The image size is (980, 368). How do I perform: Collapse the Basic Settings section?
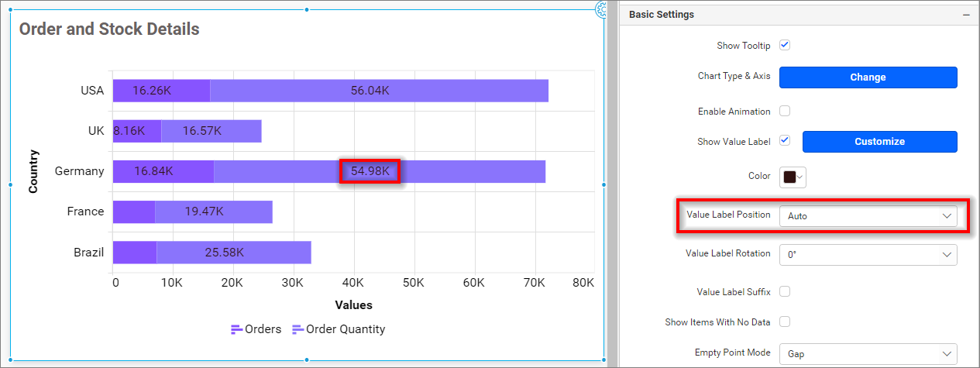pyautogui.click(x=966, y=15)
